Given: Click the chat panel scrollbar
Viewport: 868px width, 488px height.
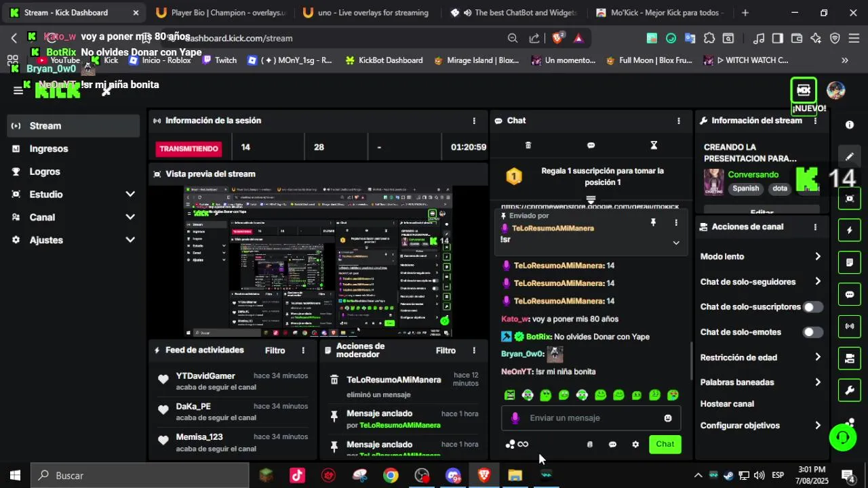Looking at the screenshot, I should tap(691, 361).
